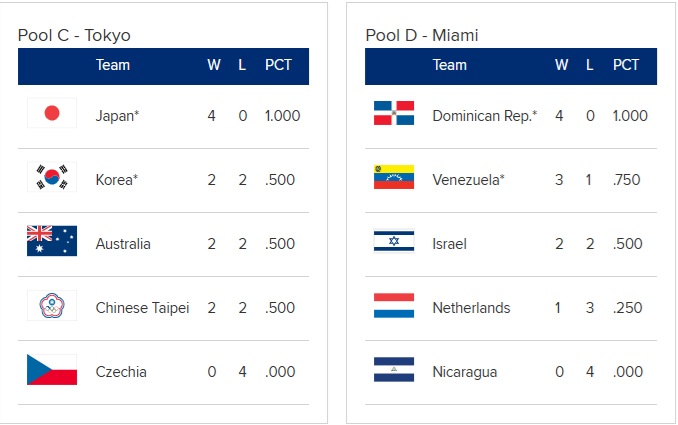Open the Japan team link
678x425 pixels.
tap(117, 115)
